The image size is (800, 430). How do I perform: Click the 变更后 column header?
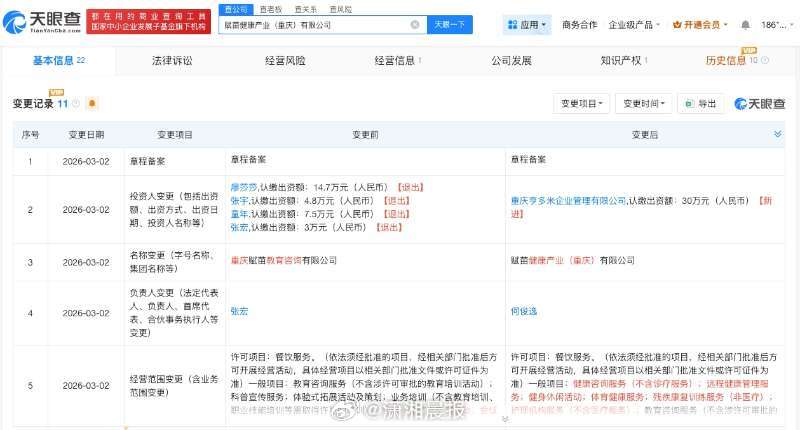point(645,135)
